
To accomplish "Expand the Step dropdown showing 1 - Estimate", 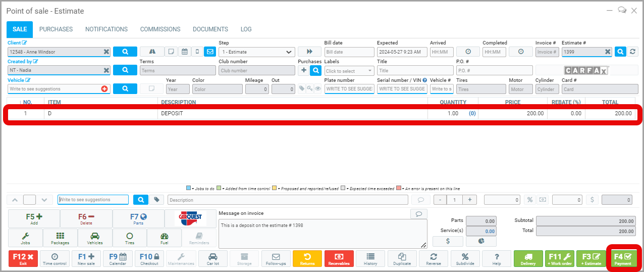I will click(x=256, y=52).
